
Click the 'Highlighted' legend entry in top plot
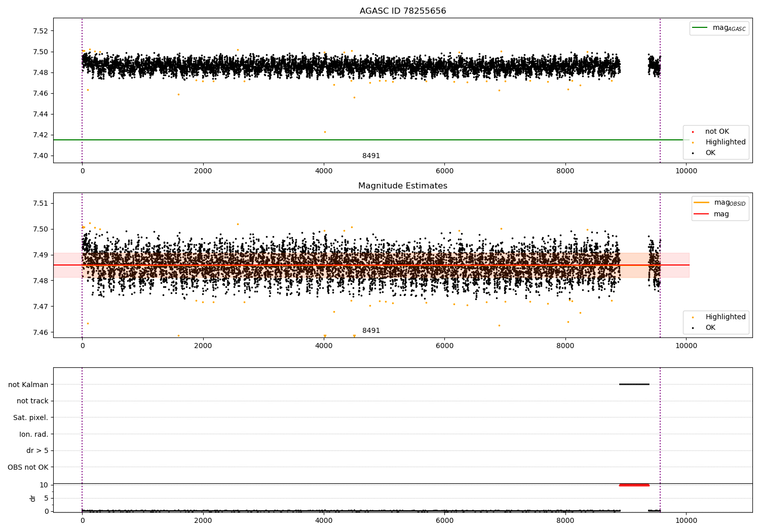pos(719,142)
